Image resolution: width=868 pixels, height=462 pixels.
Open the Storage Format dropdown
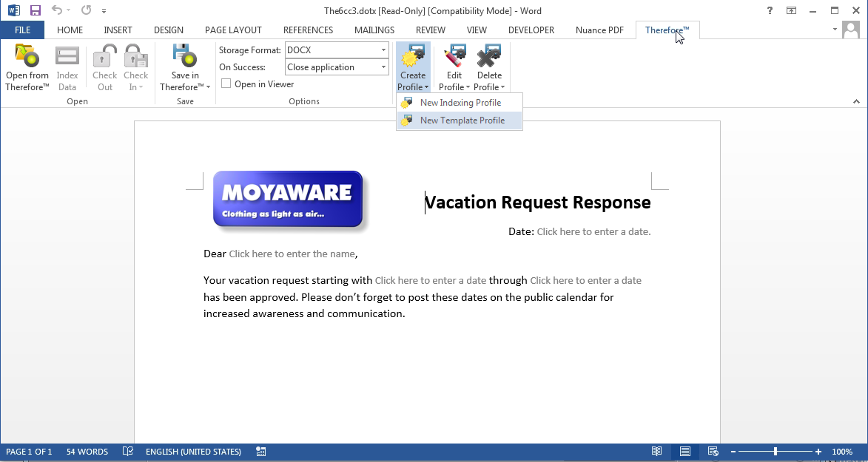[x=383, y=50]
